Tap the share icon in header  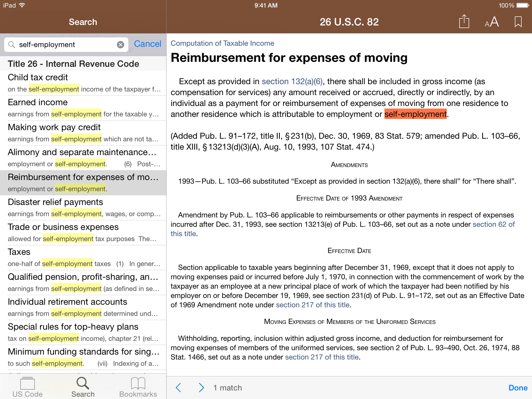coord(464,22)
